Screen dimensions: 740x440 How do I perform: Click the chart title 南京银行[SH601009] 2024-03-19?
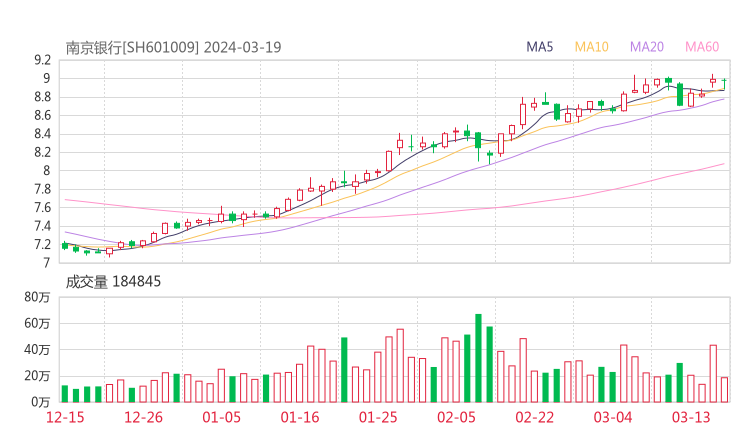[173, 47]
